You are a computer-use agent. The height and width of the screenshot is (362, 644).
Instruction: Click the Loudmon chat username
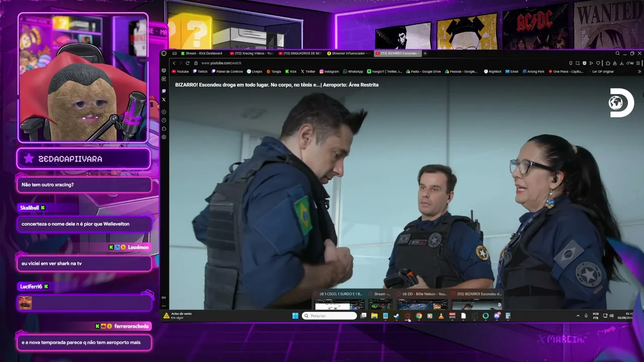point(138,247)
